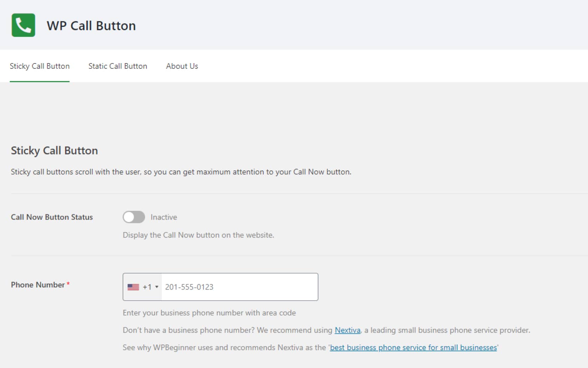Click the Sticky Call Button section heading
588x368 pixels.
(x=54, y=150)
